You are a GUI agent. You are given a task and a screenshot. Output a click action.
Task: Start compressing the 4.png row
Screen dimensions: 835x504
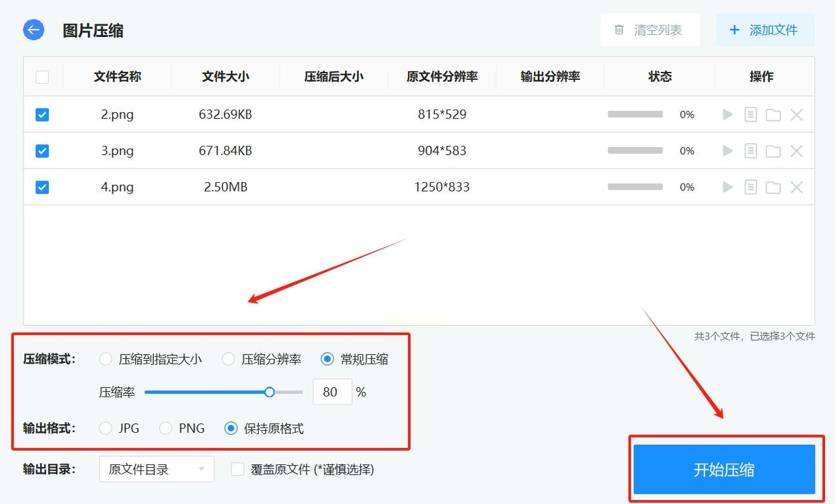click(x=727, y=187)
